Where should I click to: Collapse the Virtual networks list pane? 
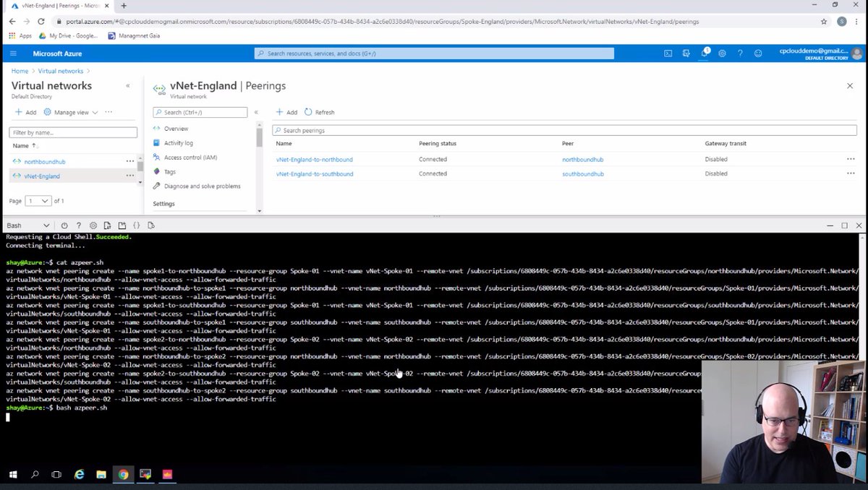[x=128, y=85]
